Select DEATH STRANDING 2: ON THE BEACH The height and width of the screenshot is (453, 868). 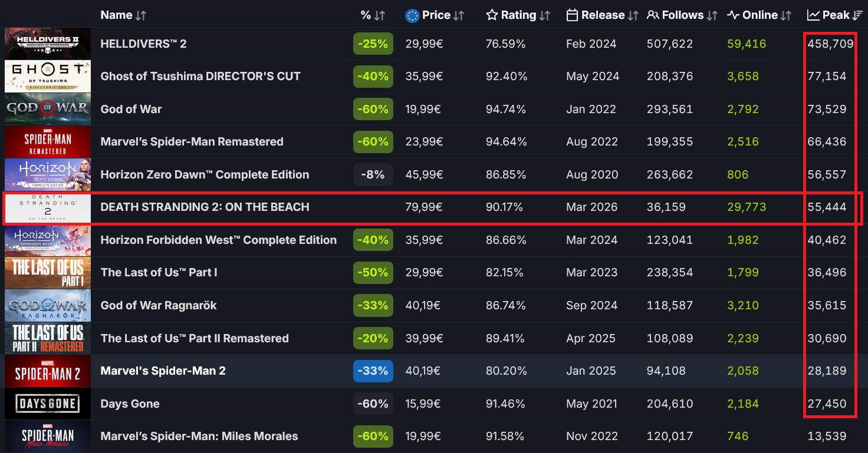click(x=205, y=207)
